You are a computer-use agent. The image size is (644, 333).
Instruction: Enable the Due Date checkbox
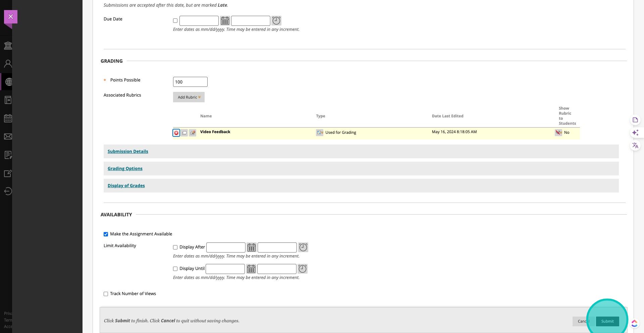(x=175, y=21)
